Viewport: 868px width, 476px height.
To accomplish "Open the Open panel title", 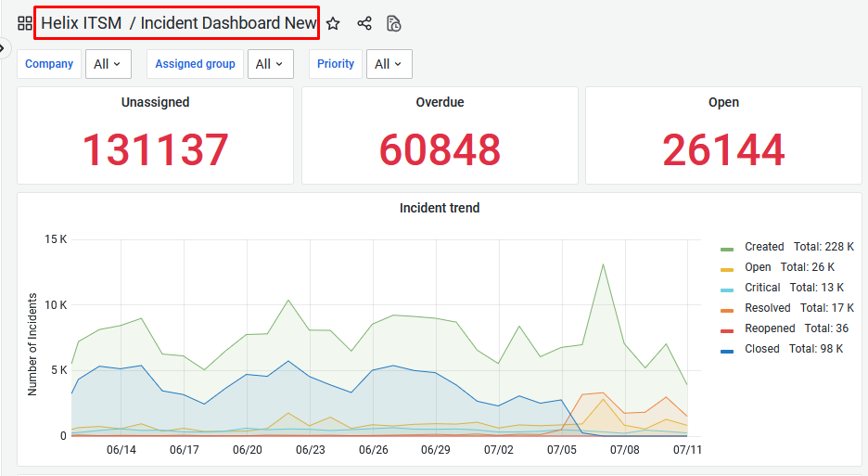I will [x=723, y=102].
